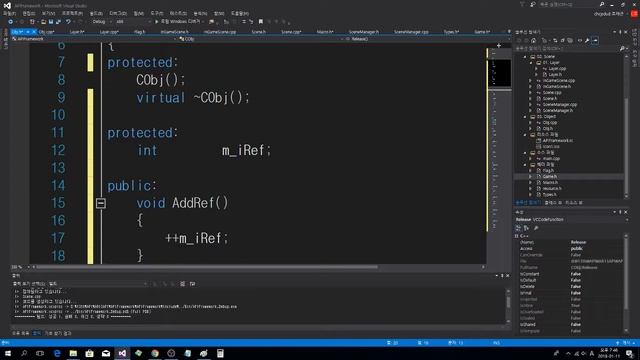Open the Chrome taskbar icon
This screenshot has width=640, height=360.
[155, 353]
